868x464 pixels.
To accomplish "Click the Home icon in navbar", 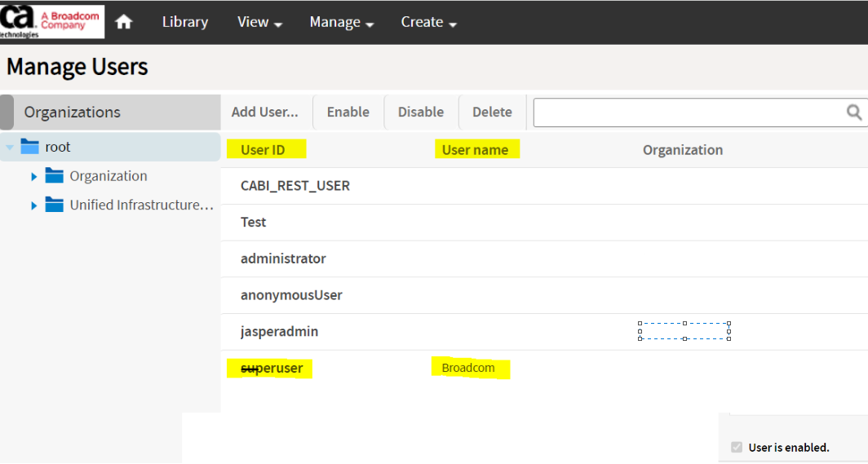I will tap(124, 22).
